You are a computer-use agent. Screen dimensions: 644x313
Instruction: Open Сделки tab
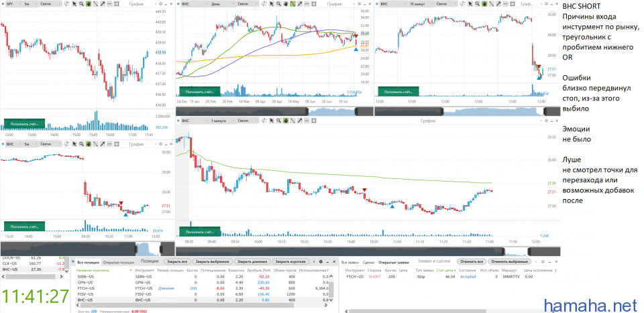[x=368, y=261]
